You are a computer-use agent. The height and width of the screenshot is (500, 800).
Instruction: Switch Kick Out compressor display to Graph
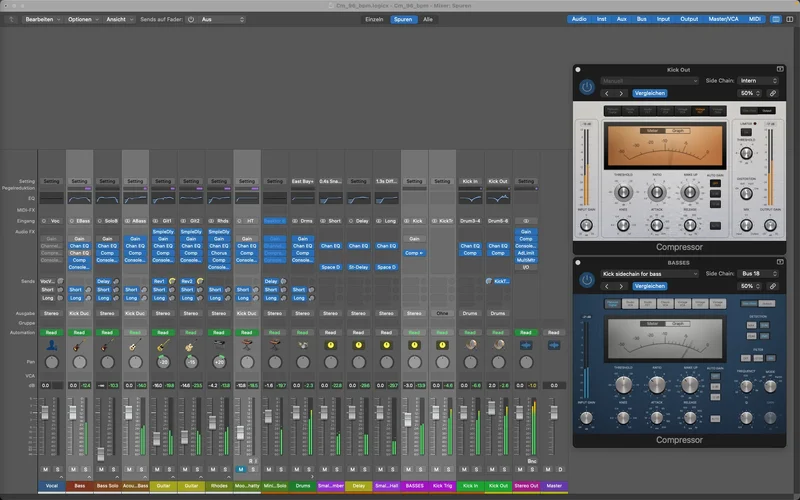(x=678, y=131)
